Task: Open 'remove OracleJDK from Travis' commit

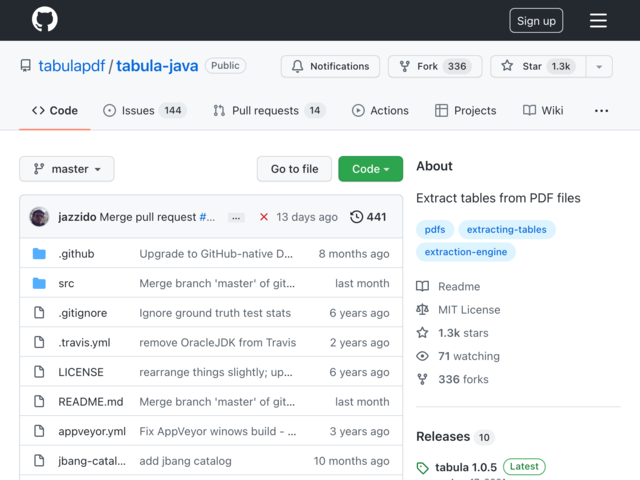Action: pos(218,342)
